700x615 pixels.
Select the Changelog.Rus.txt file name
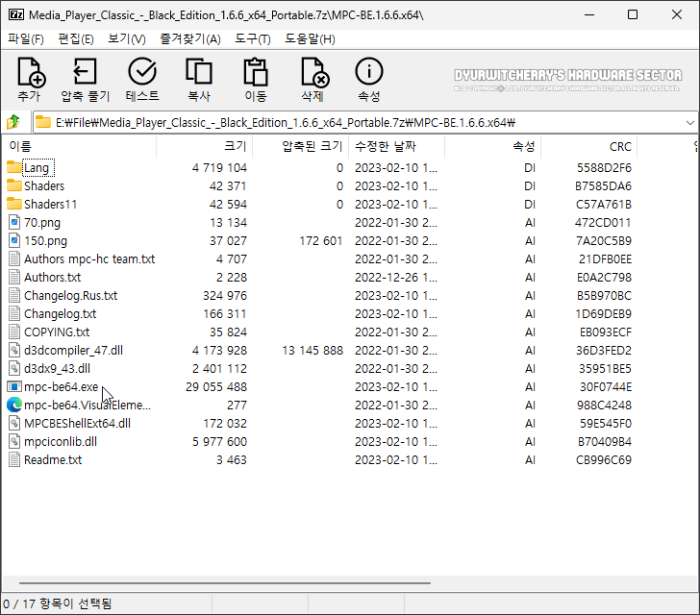[70, 295]
